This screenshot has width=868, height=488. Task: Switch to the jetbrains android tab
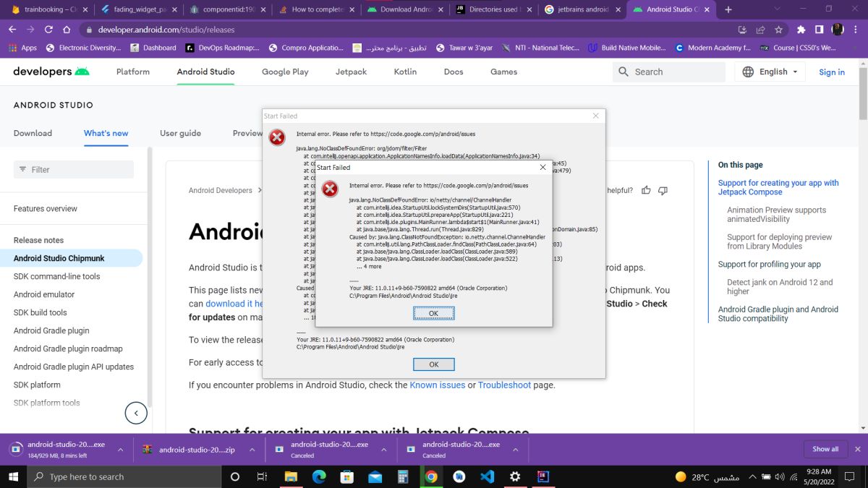(x=582, y=9)
